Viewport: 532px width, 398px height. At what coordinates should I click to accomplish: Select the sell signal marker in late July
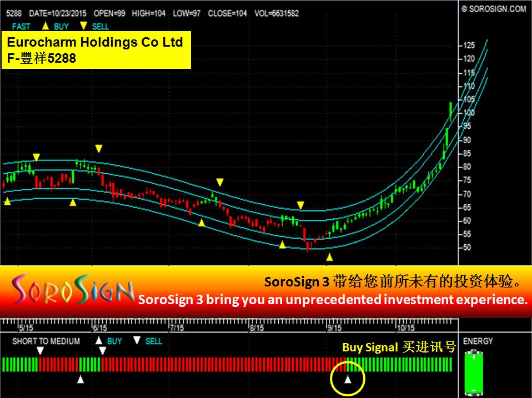[x=220, y=183]
